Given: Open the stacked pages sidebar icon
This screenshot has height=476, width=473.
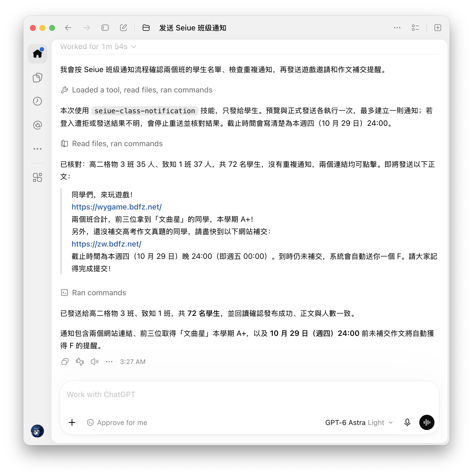Looking at the screenshot, I should (x=37, y=78).
